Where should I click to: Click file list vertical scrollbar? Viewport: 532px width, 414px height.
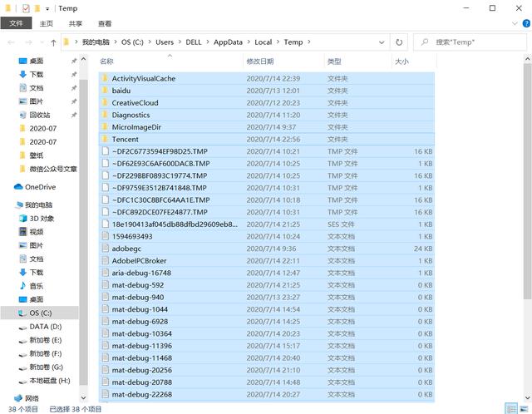pos(527,181)
